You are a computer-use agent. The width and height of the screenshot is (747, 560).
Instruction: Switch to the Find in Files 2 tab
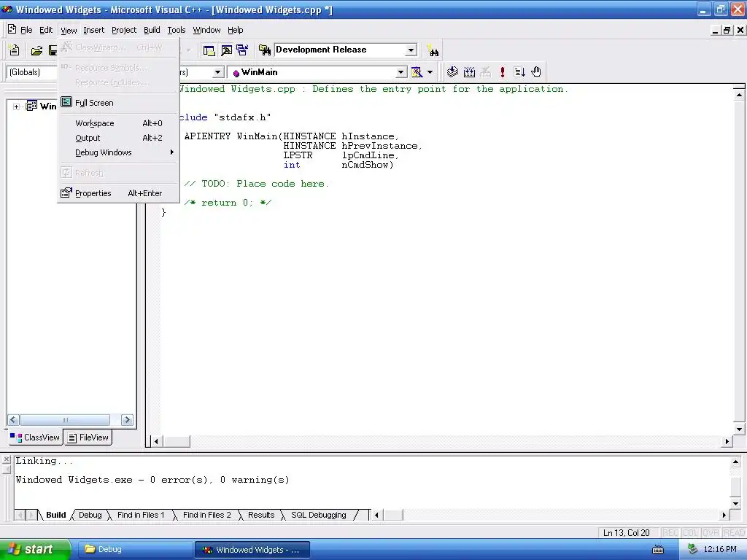tap(206, 515)
